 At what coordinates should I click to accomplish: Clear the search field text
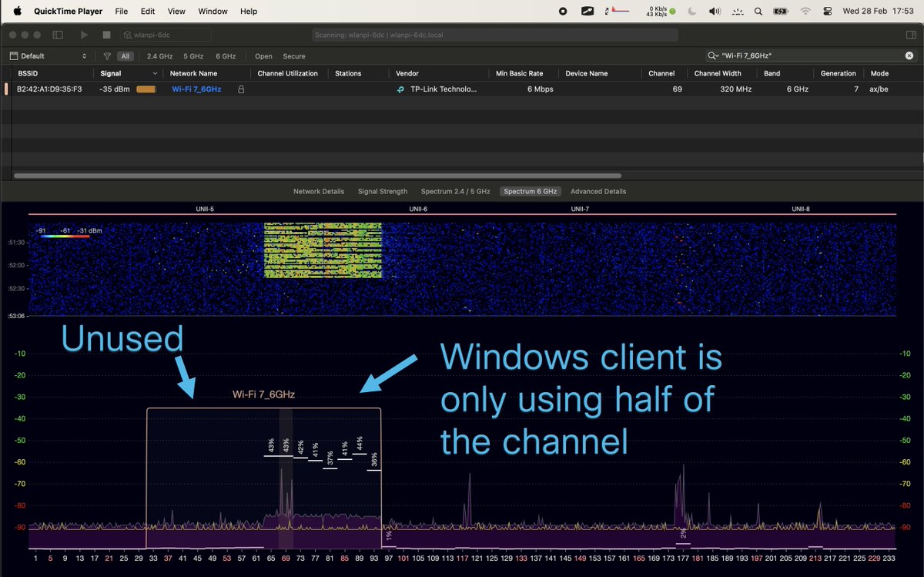[x=909, y=56]
